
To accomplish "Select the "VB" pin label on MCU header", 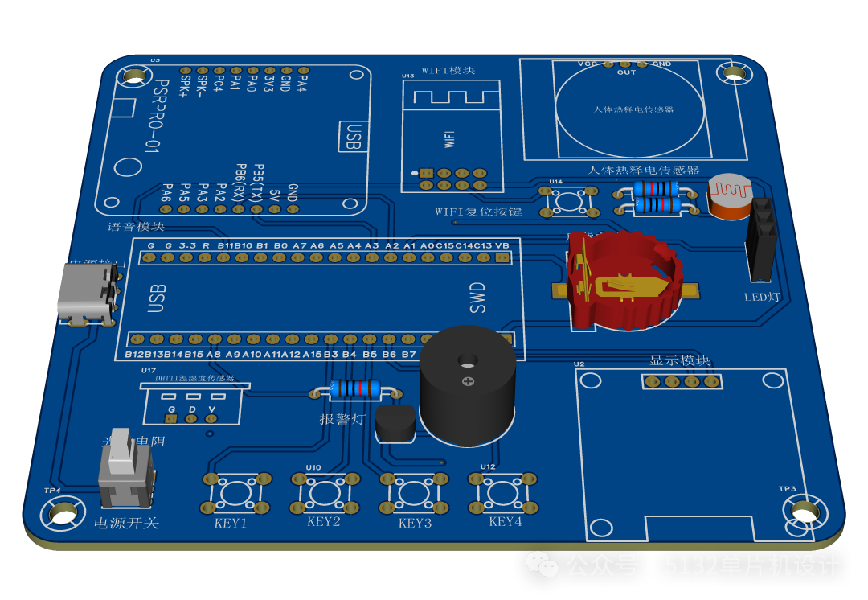I will pyautogui.click(x=502, y=245).
